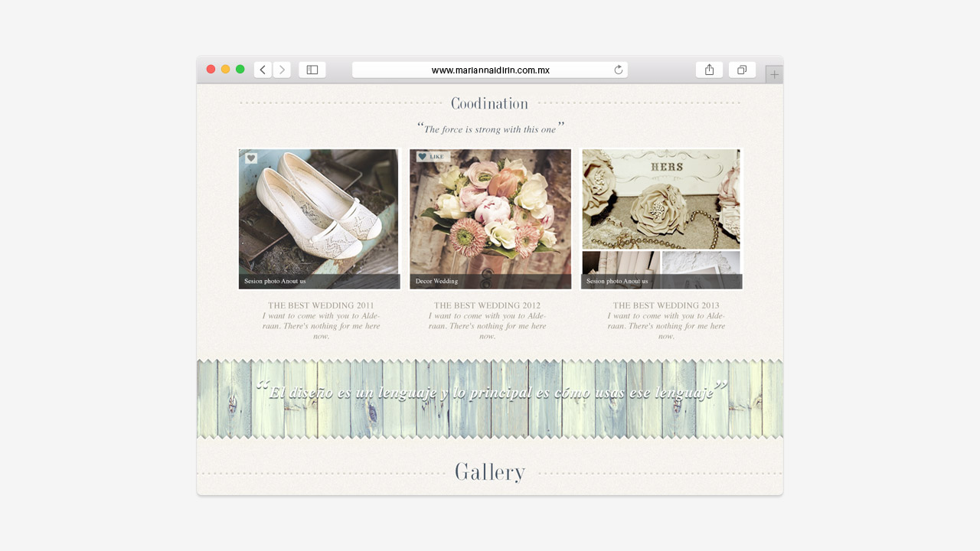Show the tab overview

(742, 70)
